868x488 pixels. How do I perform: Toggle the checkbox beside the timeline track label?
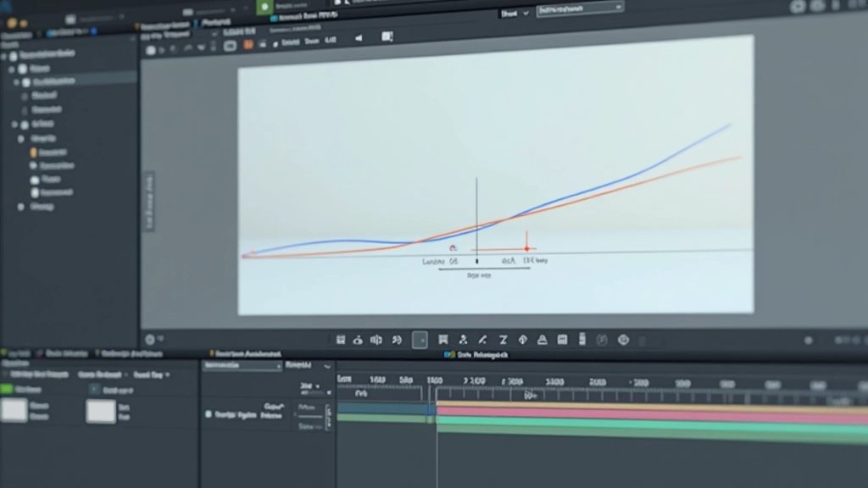209,413
